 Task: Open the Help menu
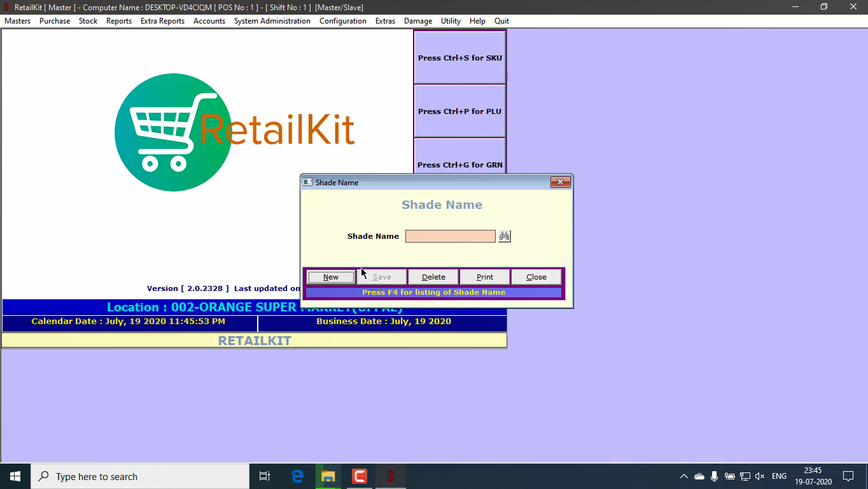tap(477, 21)
